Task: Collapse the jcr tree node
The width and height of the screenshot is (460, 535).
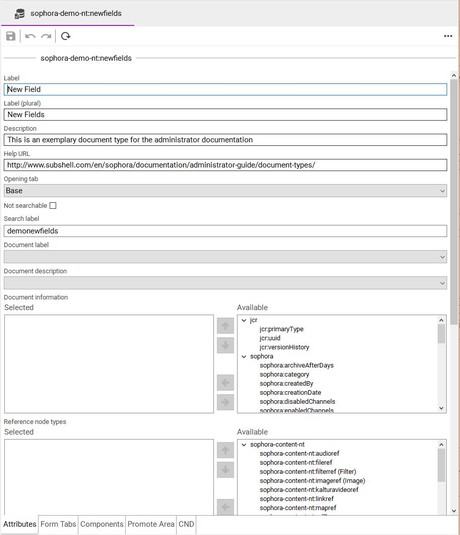Action: tap(244, 320)
